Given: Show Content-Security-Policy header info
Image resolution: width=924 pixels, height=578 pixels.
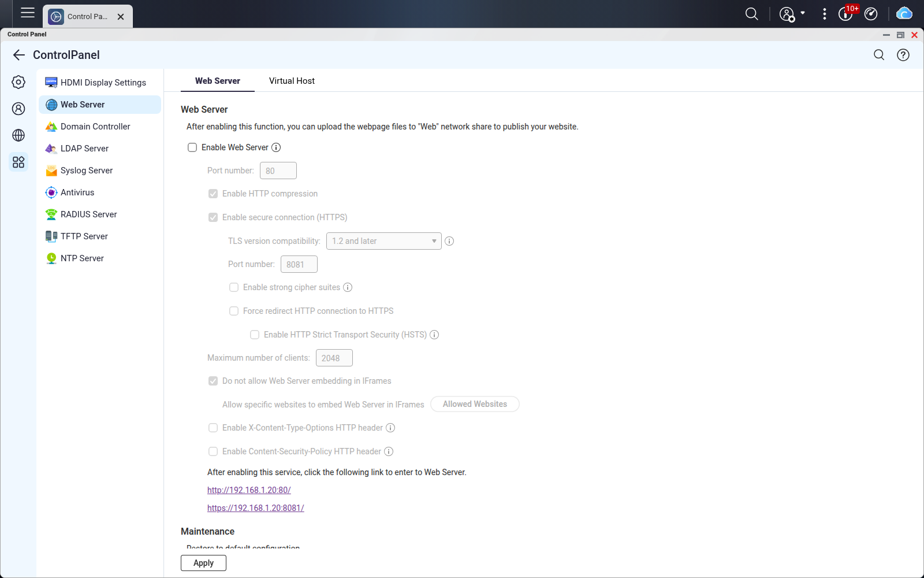Looking at the screenshot, I should click(389, 451).
